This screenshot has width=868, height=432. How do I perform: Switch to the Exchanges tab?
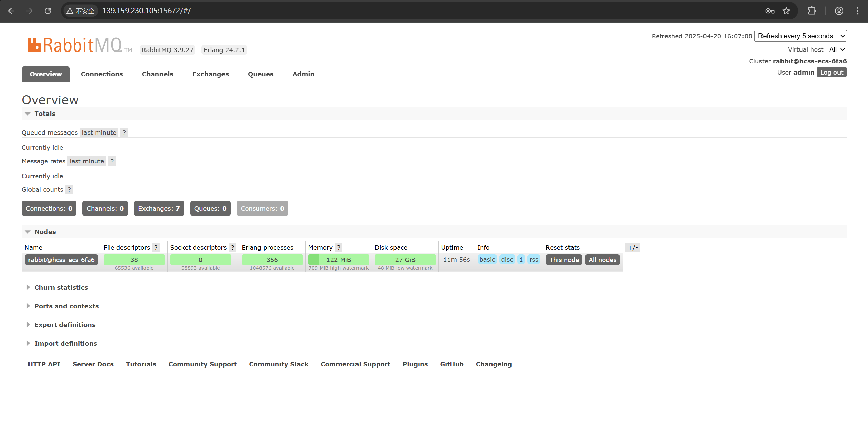pos(210,74)
